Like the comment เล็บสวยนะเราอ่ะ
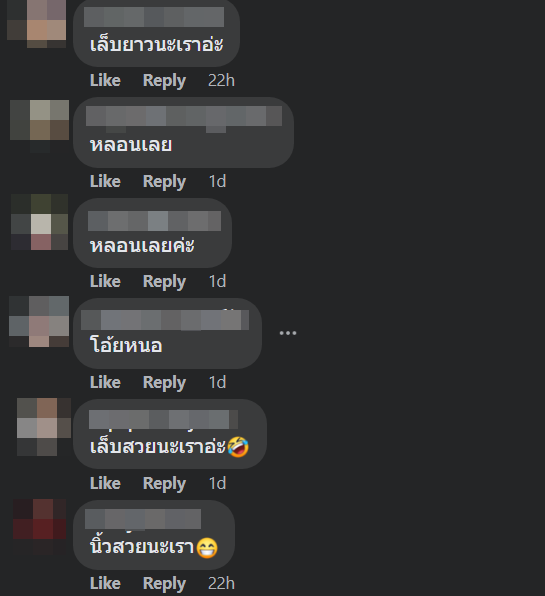545x596 pixels. point(105,483)
